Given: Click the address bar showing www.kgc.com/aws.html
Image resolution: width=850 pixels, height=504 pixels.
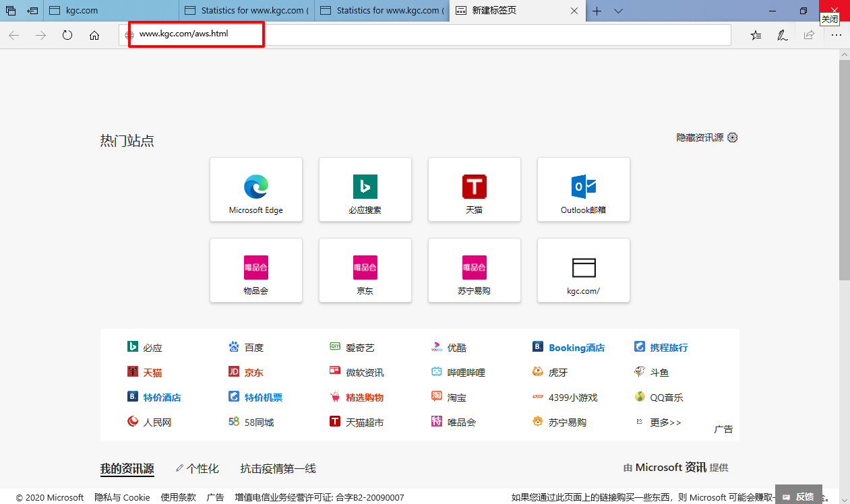Looking at the screenshot, I should pos(425,35).
